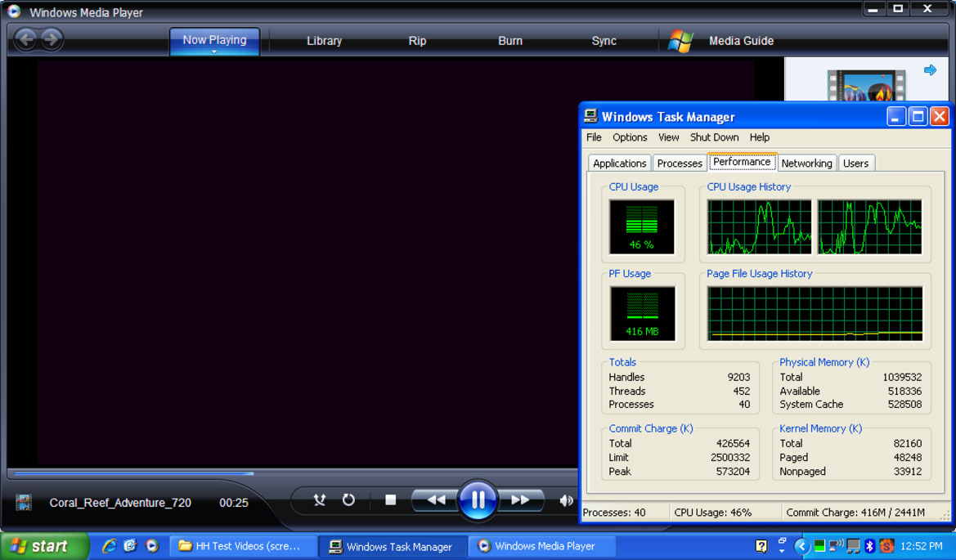
Task: Click the Rewind button
Action: [436, 500]
